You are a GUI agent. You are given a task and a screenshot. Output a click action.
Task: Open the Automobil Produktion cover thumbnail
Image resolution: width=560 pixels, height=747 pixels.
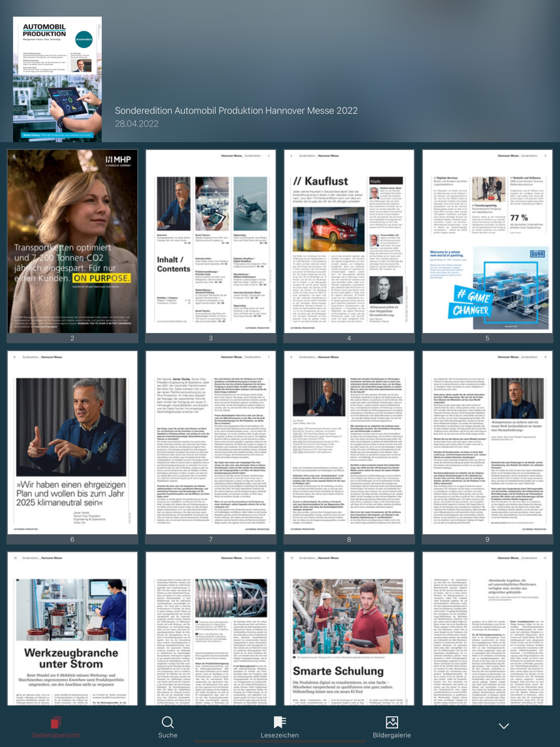(58, 79)
